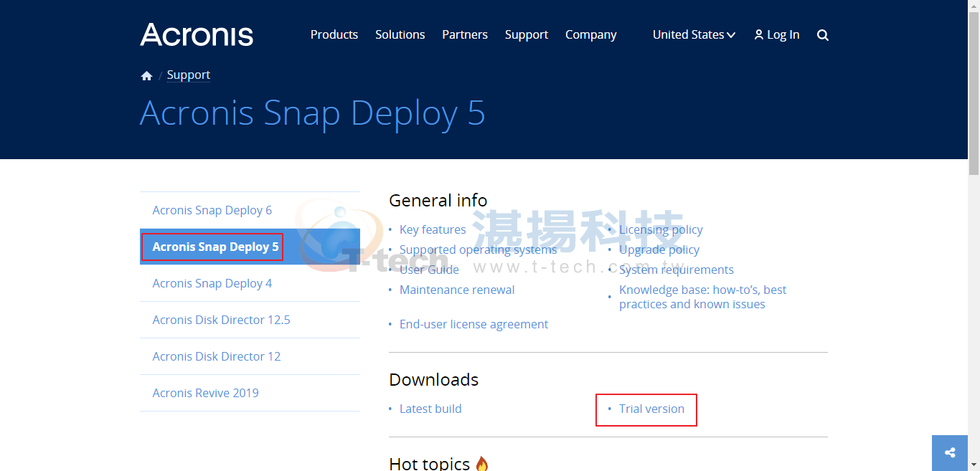Select Acronis Disk Director 12 in sidebar
The image size is (980, 471).
250,356
